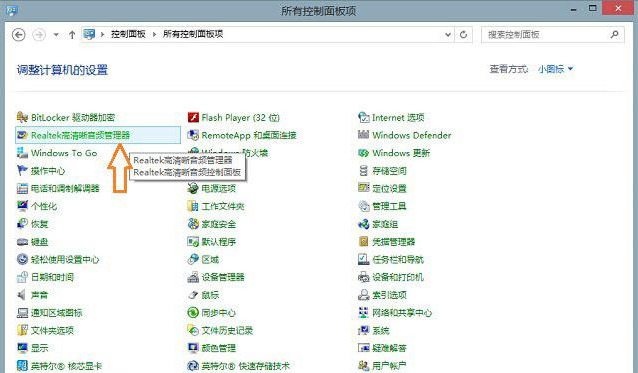Open 任务栏和导航 link
The height and width of the screenshot is (373, 638).
pos(398,259)
